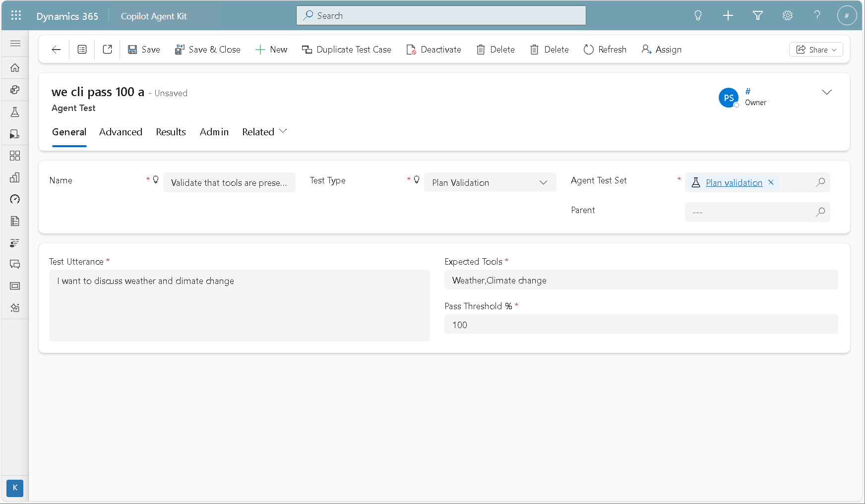Open the settings gear in the header
This screenshot has width=865, height=504.
point(787,16)
